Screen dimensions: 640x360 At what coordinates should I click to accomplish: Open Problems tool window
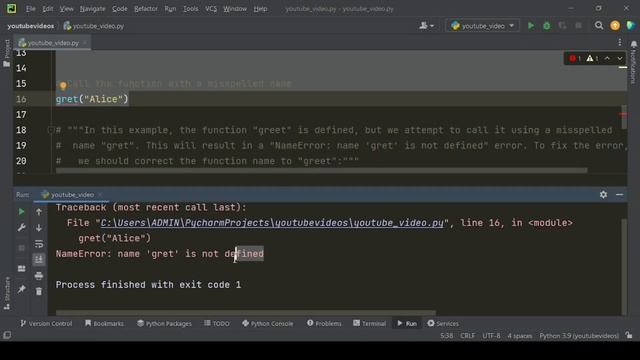[x=324, y=323]
